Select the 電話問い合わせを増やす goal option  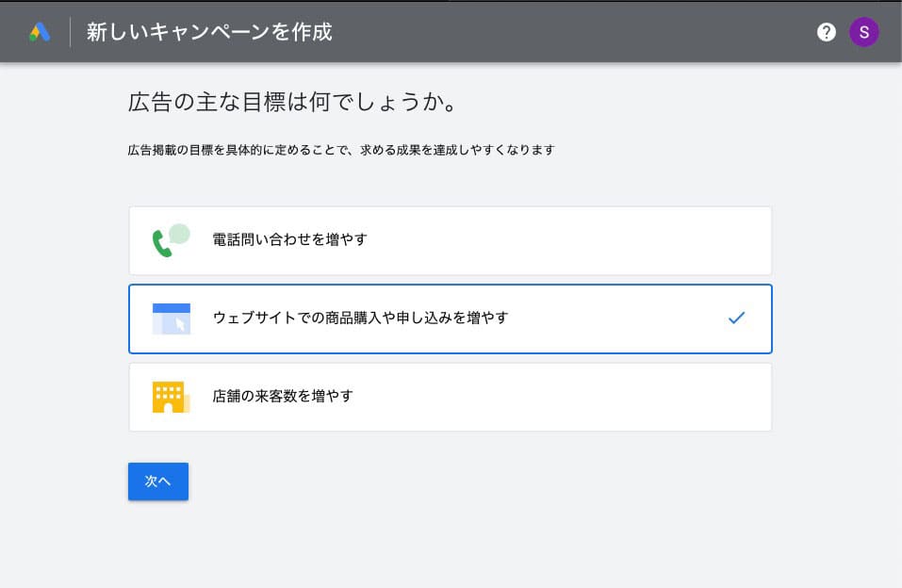tap(450, 240)
